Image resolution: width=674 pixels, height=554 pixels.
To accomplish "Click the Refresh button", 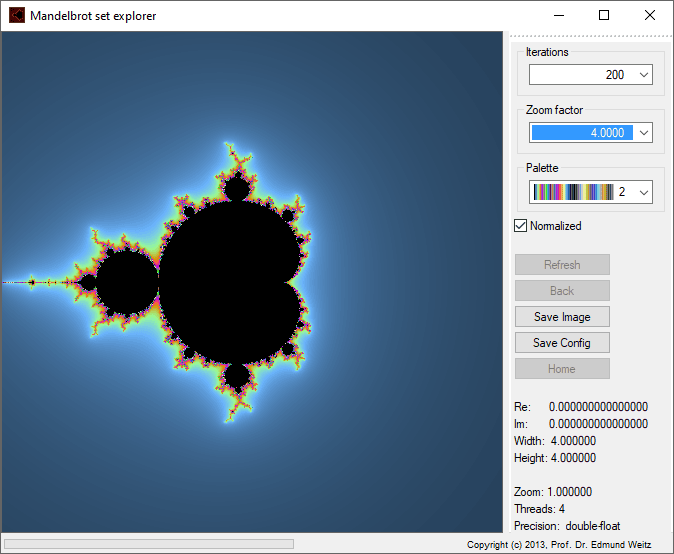I will (562, 265).
